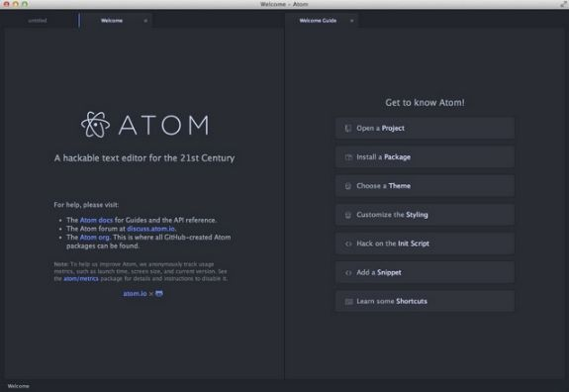Open the Atom docs link

(96, 220)
